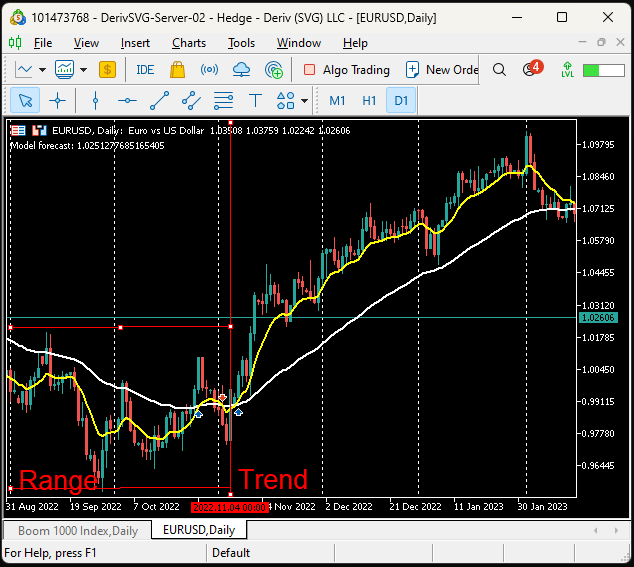This screenshot has width=634, height=567.
Task: Open the Charts menu
Action: coord(189,43)
